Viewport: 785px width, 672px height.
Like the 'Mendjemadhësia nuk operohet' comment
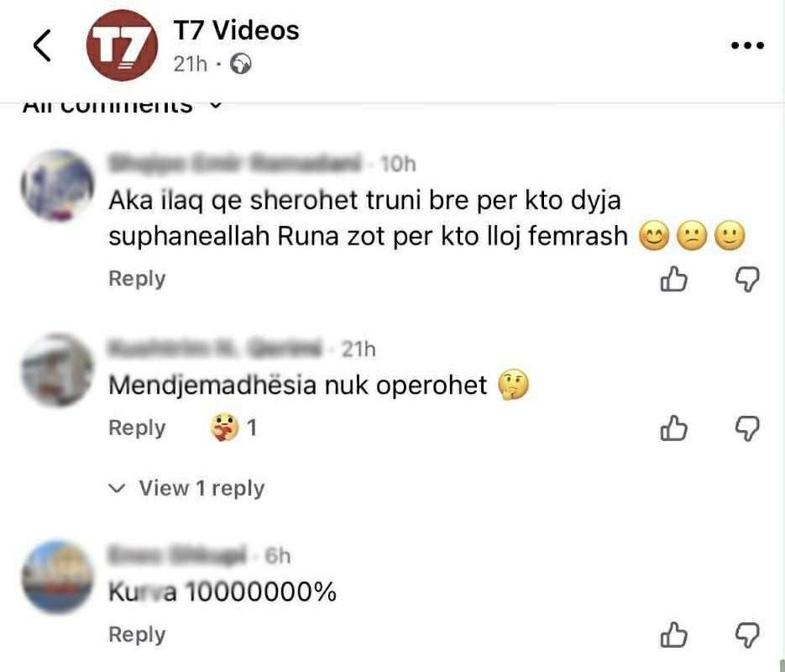(x=674, y=428)
